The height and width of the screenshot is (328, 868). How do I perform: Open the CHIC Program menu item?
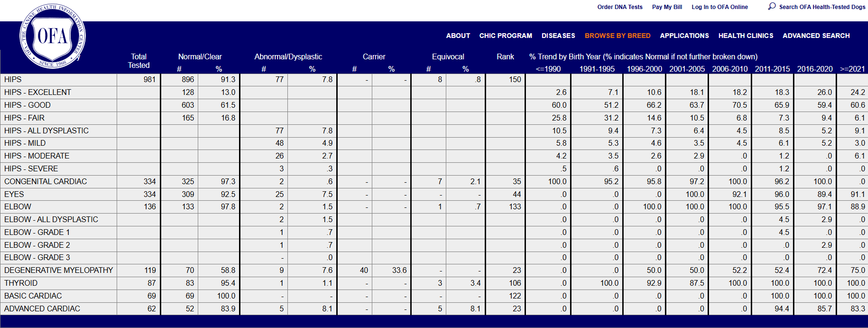(x=506, y=36)
